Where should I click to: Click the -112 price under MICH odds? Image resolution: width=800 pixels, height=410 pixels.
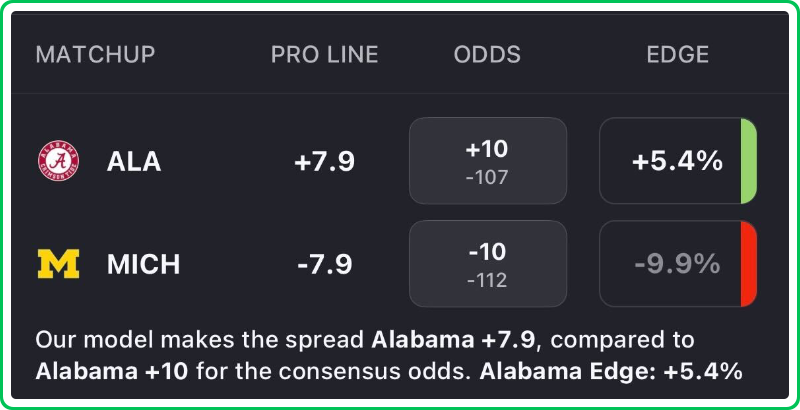coord(487,281)
